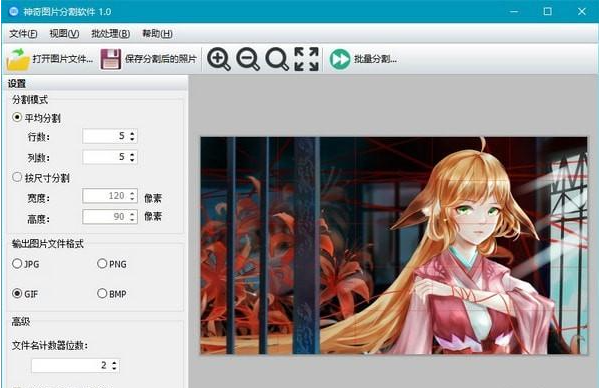Click the preview image with grid lines

click(x=394, y=246)
